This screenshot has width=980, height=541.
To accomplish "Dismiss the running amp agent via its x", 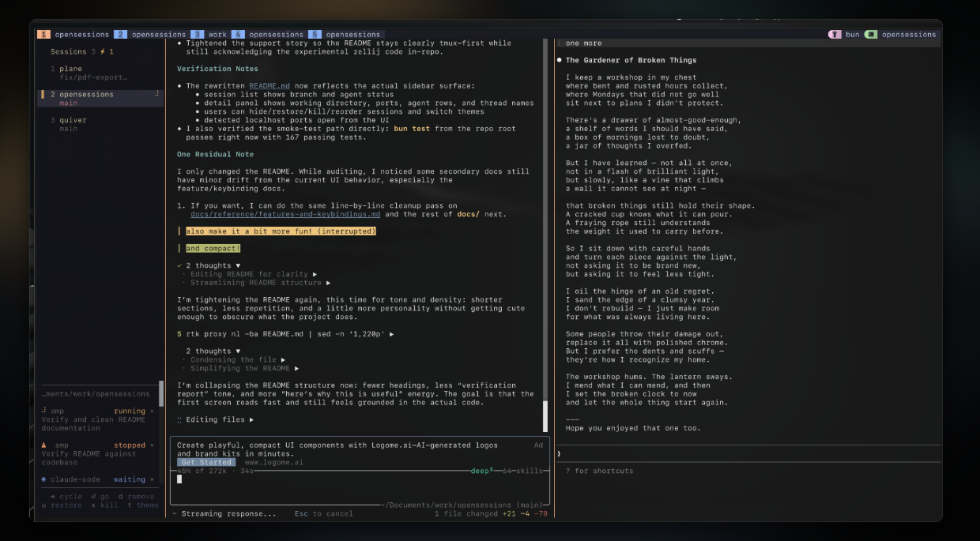I will 153,411.
